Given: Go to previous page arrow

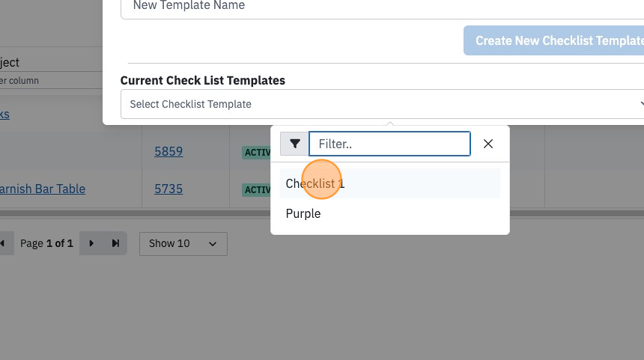Looking at the screenshot, I should click(x=2, y=243).
